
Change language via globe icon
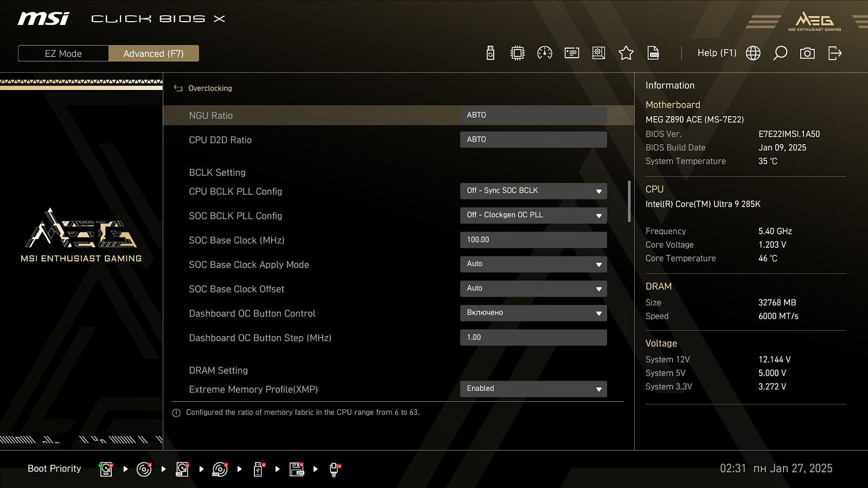click(753, 53)
